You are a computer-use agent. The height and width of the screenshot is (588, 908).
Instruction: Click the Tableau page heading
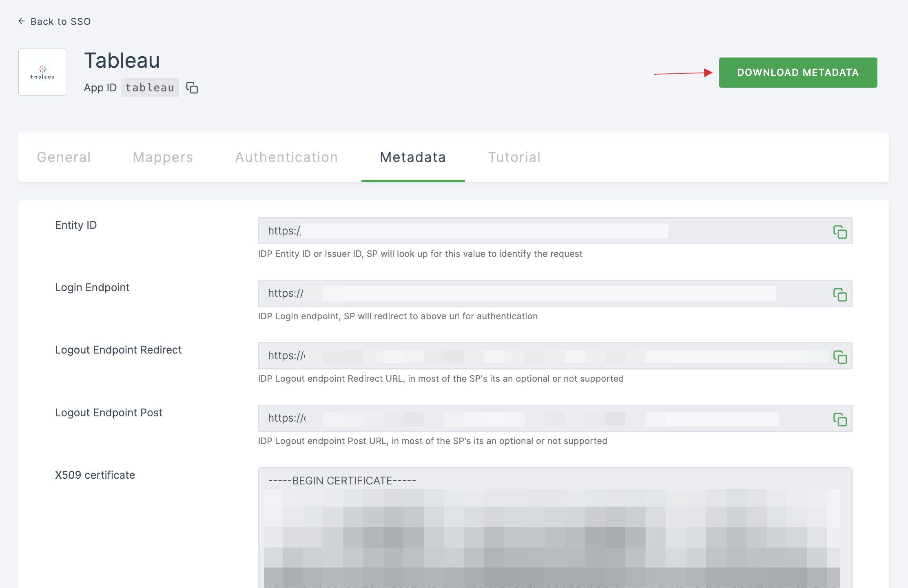122,61
